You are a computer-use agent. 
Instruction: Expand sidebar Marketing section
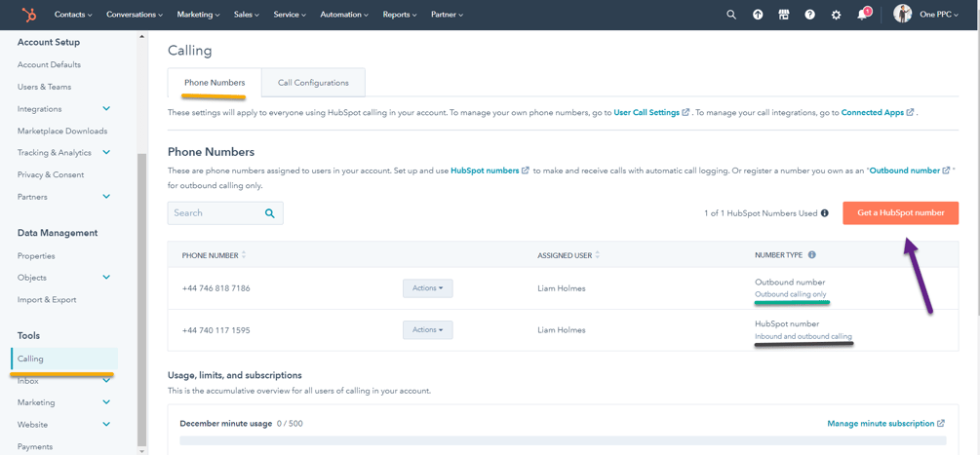point(106,402)
